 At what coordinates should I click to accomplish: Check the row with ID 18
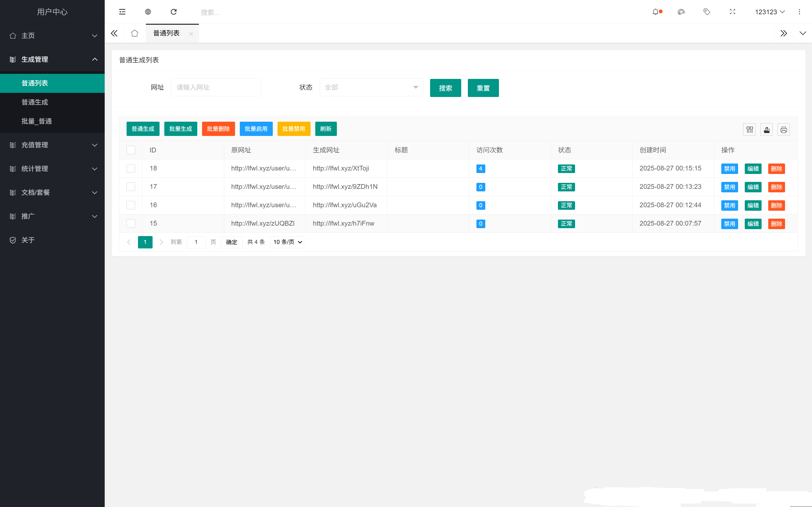tap(131, 168)
